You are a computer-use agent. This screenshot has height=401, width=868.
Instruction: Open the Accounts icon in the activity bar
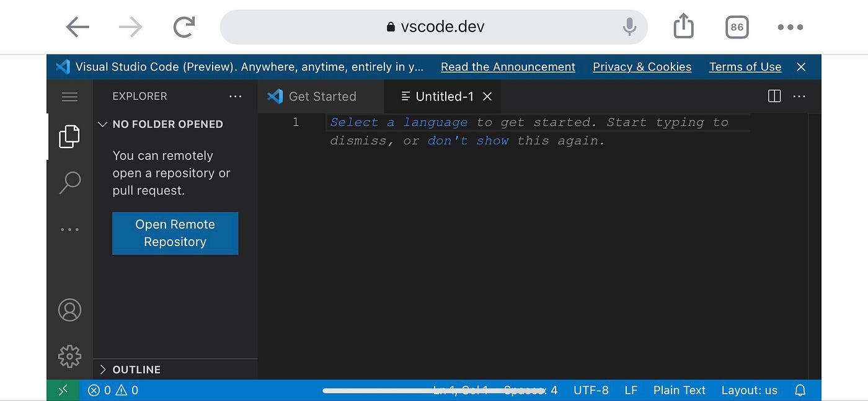click(69, 310)
